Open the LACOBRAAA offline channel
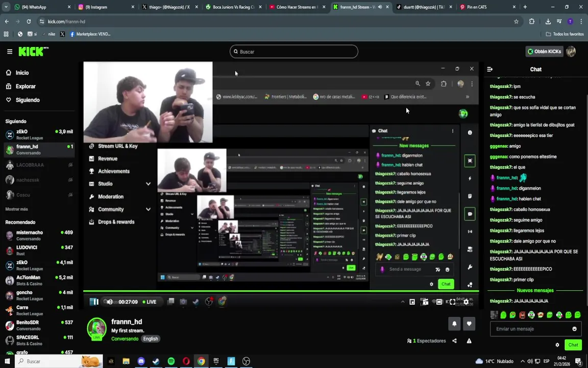Screen dimensions: 588x368 pos(39,165)
